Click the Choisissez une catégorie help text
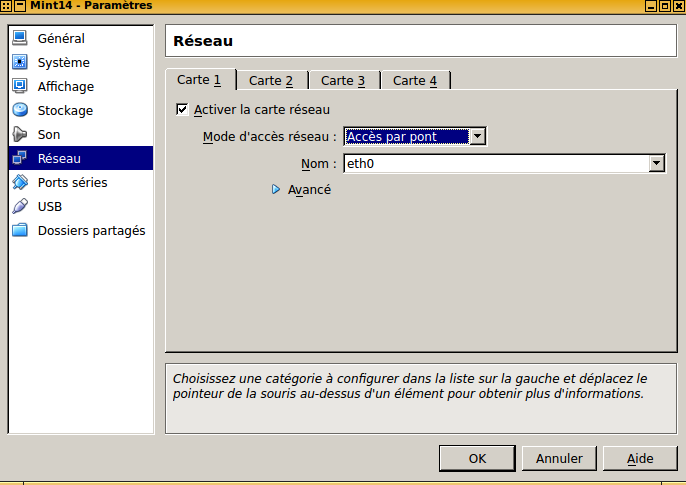686x485 pixels. click(x=410, y=386)
